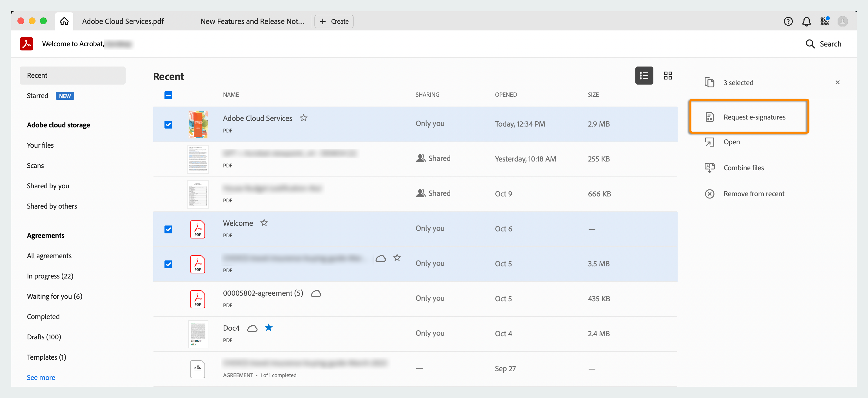
Task: Open the Help question mark icon
Action: point(788,22)
